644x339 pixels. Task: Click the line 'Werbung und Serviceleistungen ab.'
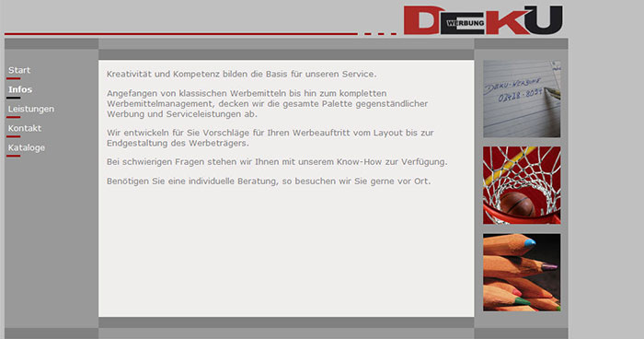pyautogui.click(x=182, y=114)
